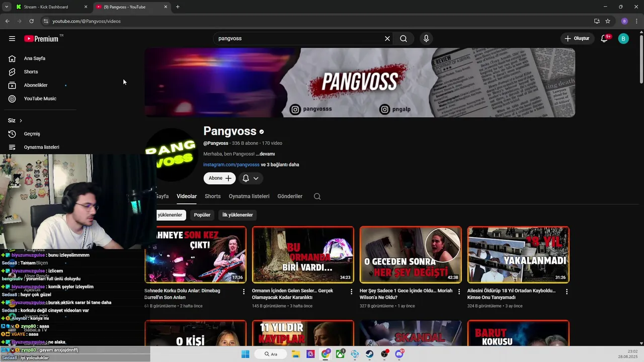Click the browser address bar URL
This screenshot has width=644, height=362.
[87, 21]
